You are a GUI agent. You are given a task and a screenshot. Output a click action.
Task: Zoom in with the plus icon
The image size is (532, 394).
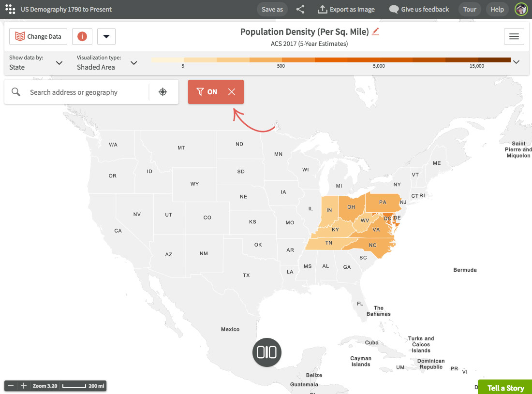coord(23,386)
